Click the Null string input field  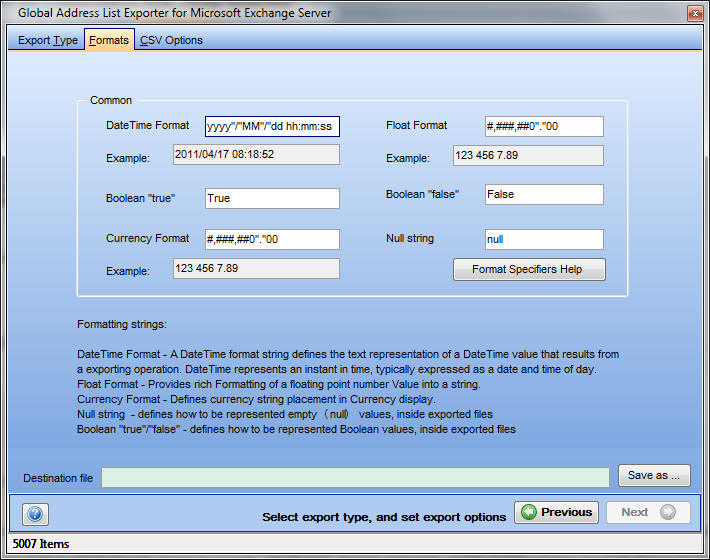[x=544, y=239]
